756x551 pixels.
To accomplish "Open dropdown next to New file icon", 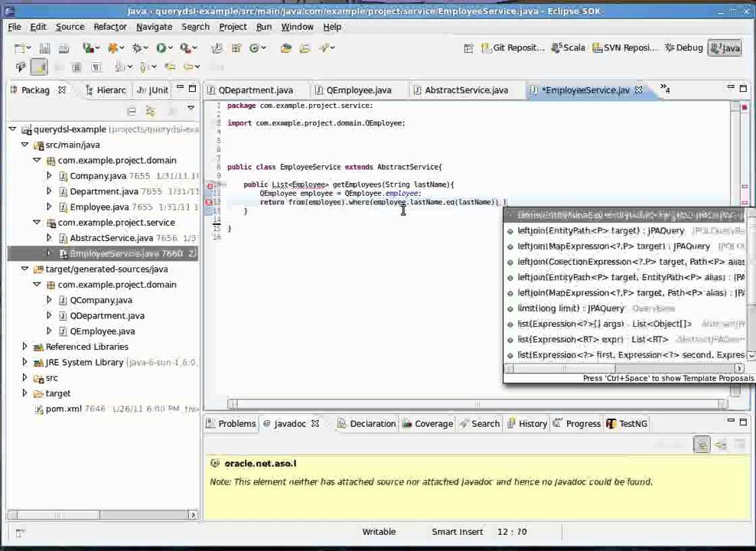I will (28, 47).
